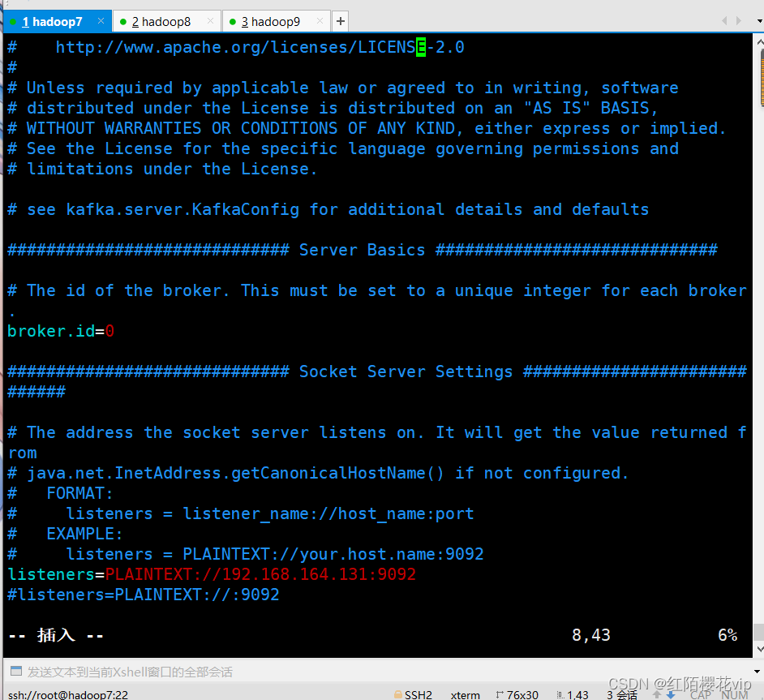The height and width of the screenshot is (700, 764).
Task: Close the hadoop9 tab
Action: tap(320, 21)
